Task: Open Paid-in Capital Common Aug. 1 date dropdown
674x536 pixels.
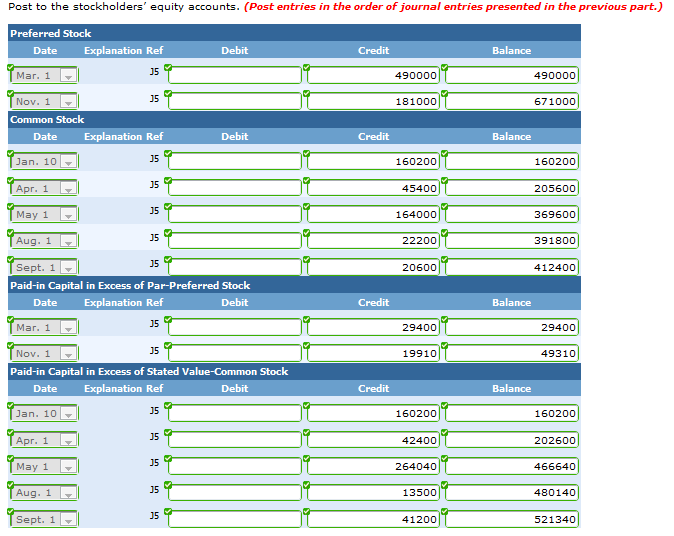Action: point(43,493)
